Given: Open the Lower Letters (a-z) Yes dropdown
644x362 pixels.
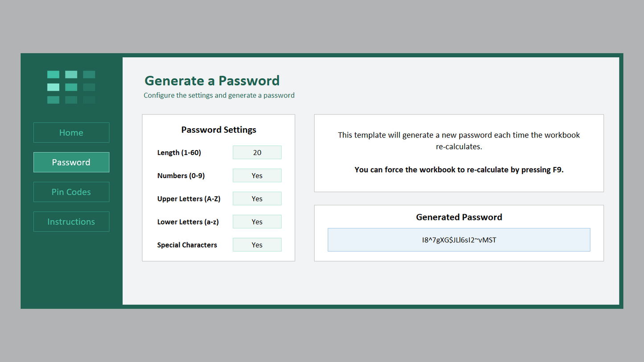Looking at the screenshot, I should click(257, 222).
